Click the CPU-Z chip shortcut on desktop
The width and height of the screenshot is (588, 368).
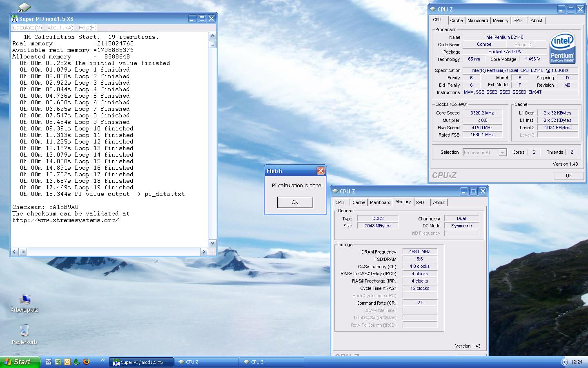(24, 7)
